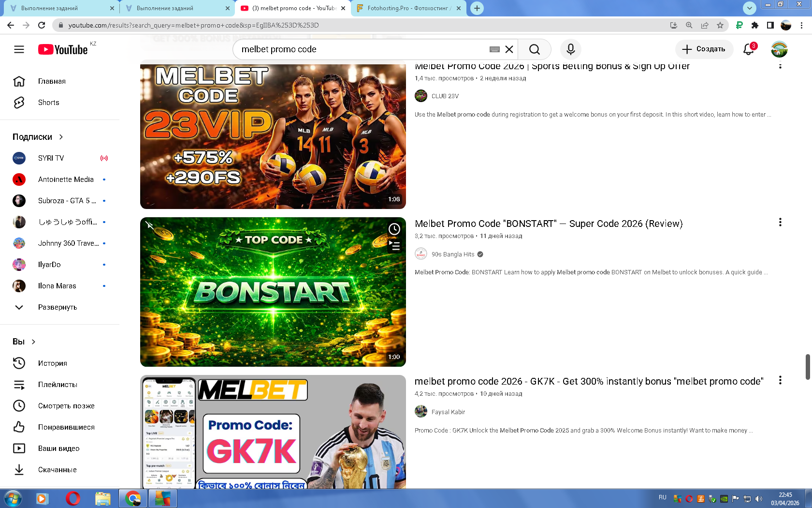Start voice search with the microphone
812x508 pixels.
[x=571, y=49]
